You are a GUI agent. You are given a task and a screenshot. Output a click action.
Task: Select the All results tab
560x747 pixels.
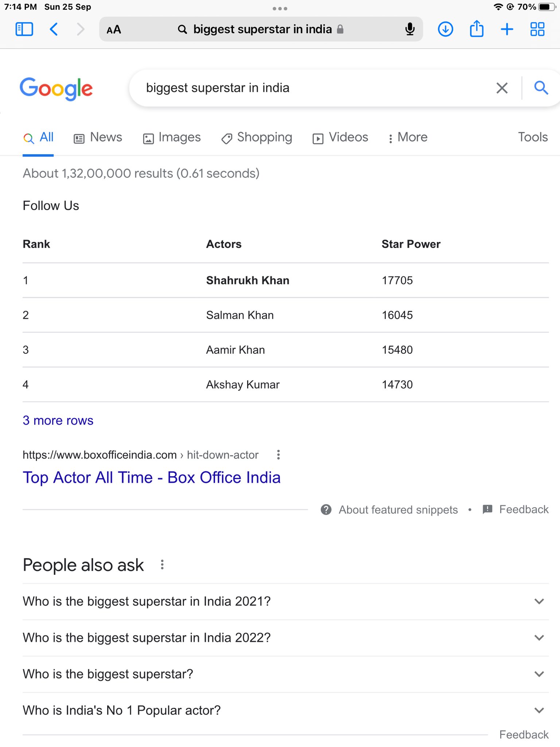tap(38, 138)
